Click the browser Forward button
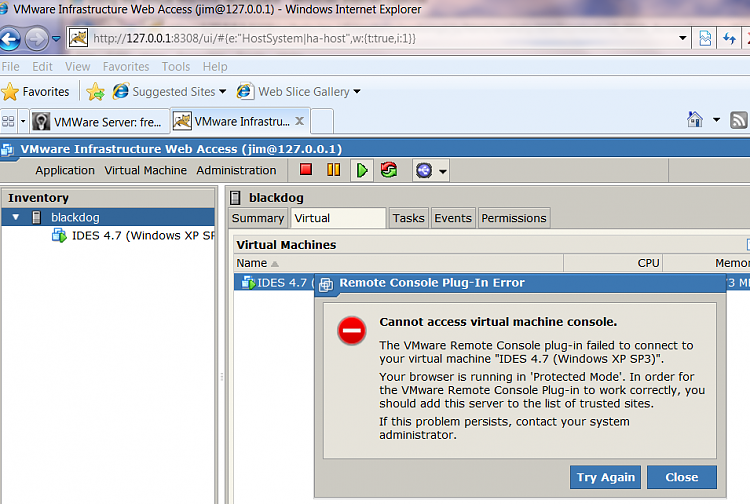The width and height of the screenshot is (750, 504). point(37,39)
